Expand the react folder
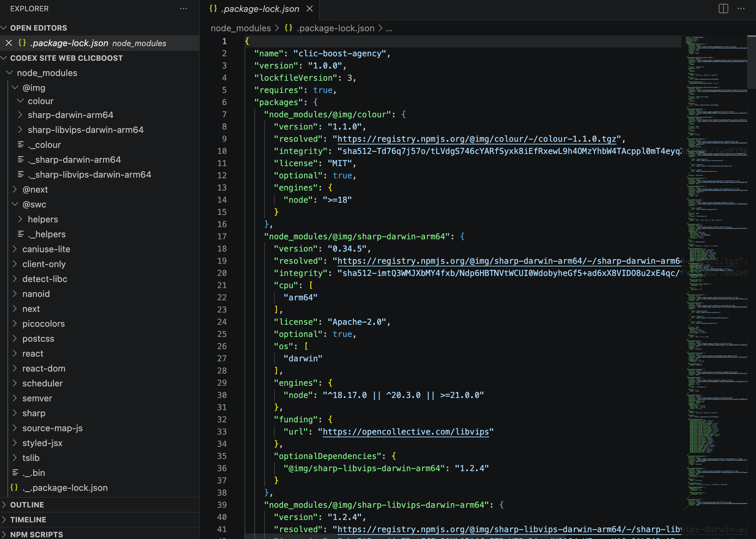This screenshot has width=756, height=539. click(x=15, y=353)
